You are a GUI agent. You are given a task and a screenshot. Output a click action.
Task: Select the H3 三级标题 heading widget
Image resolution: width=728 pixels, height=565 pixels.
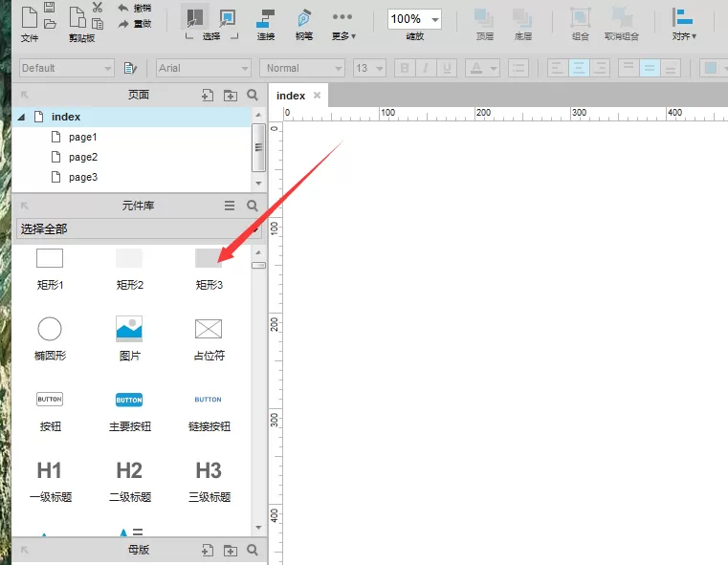coord(209,482)
